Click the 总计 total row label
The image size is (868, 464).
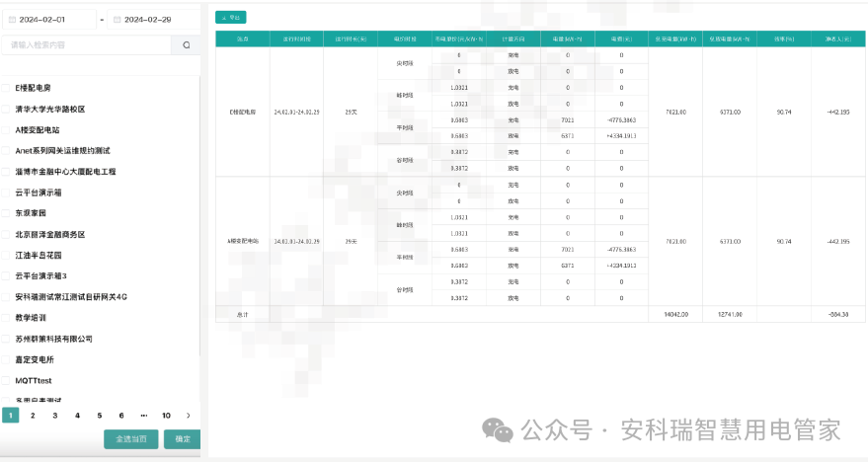(243, 315)
